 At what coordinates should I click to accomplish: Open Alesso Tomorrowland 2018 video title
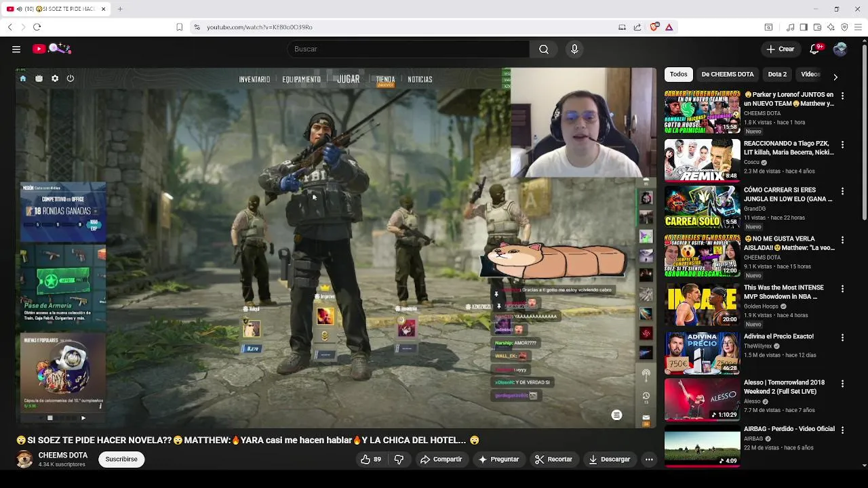tap(784, 387)
